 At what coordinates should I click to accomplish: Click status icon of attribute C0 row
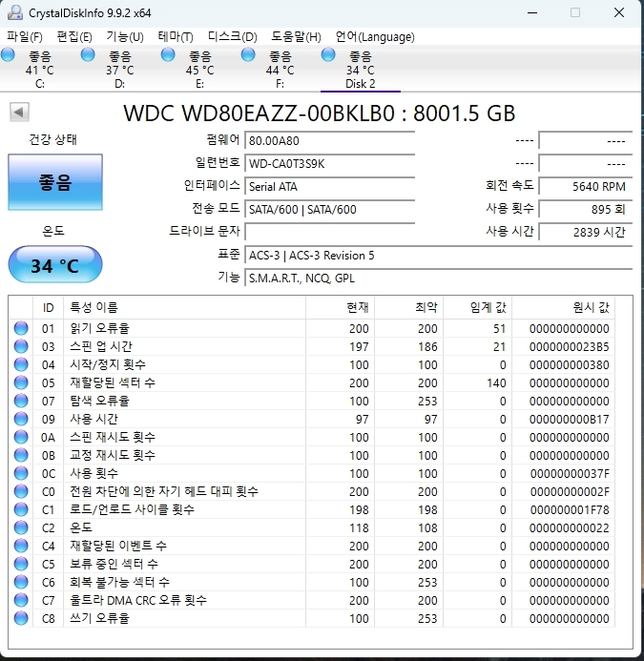click(x=21, y=491)
